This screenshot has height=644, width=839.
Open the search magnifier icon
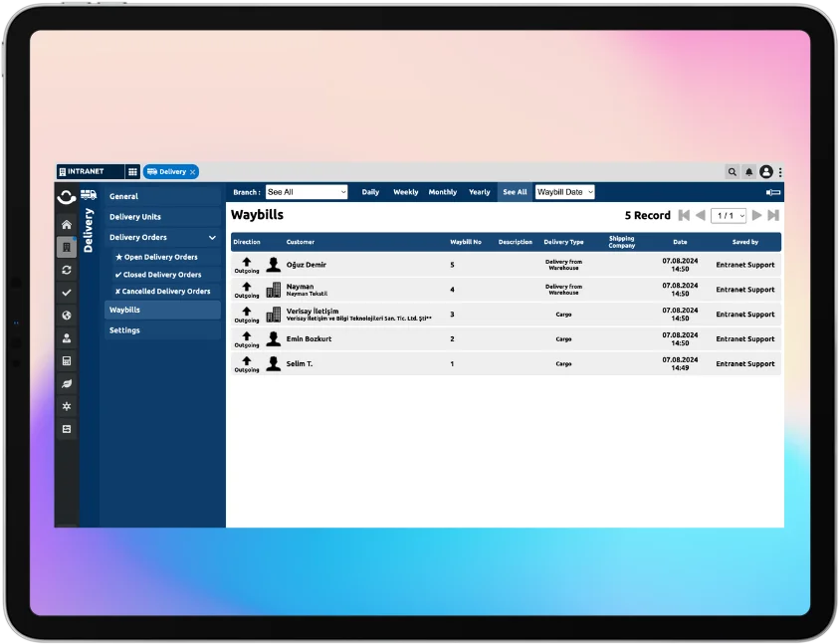733,172
